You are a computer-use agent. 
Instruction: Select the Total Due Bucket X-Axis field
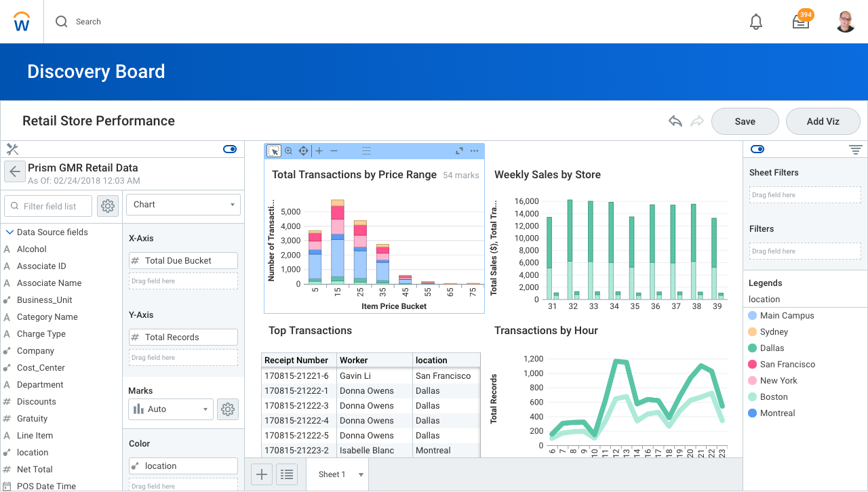click(183, 260)
